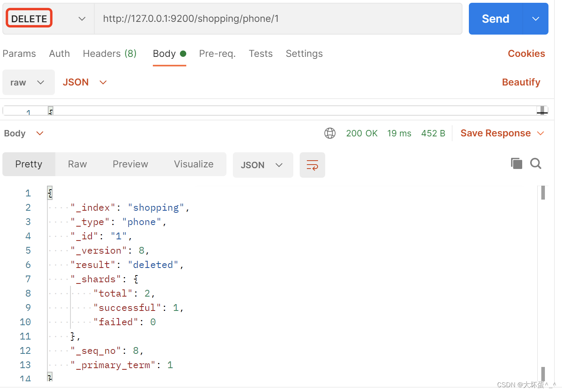Select the Visualize response view

click(193, 164)
